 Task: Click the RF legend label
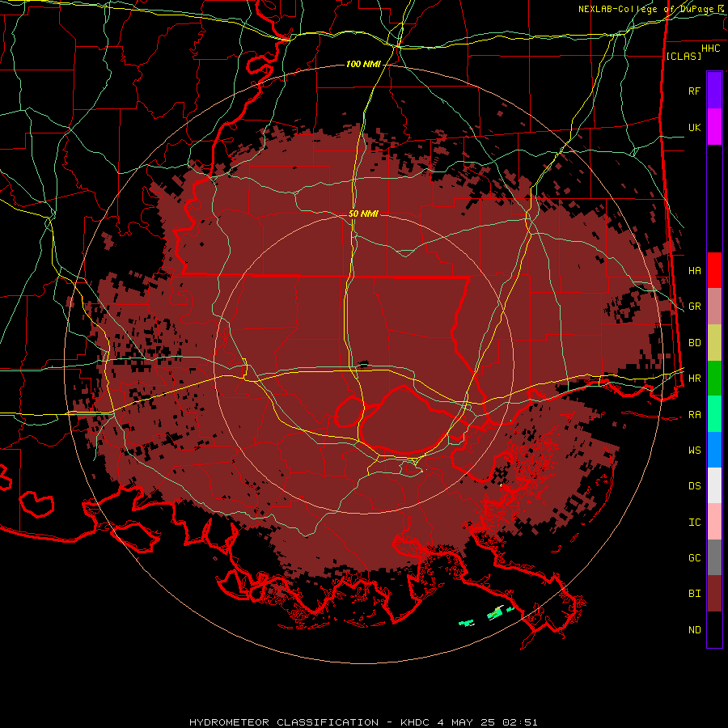[695, 91]
